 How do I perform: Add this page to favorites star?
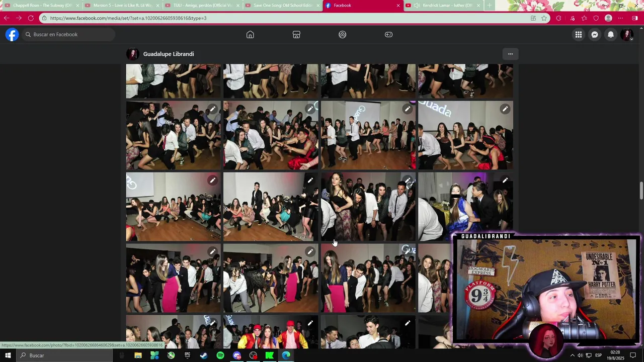(544, 18)
